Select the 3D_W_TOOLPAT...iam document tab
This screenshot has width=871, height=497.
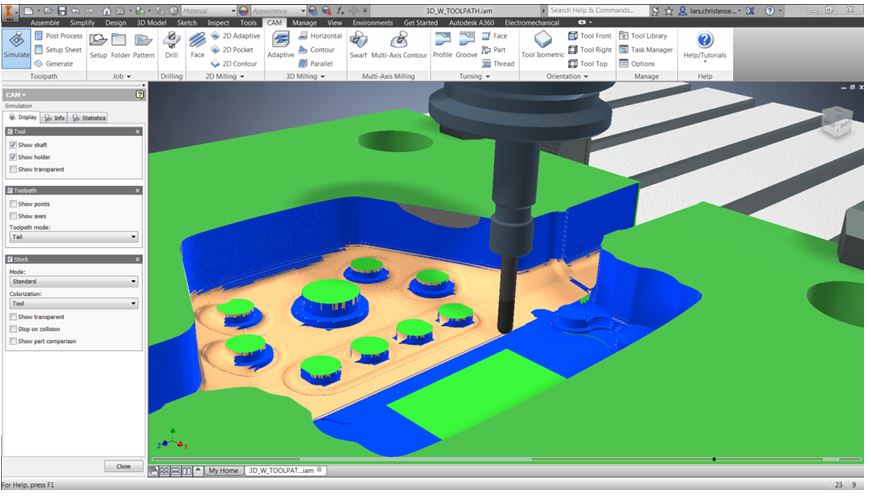point(285,470)
